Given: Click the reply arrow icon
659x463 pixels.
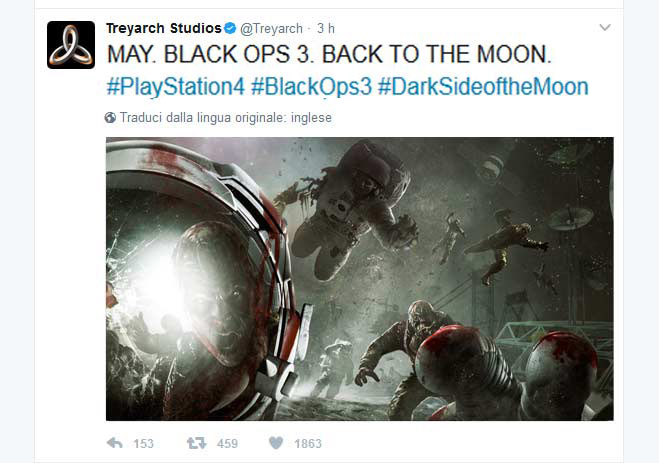Looking at the screenshot, I should pos(115,443).
